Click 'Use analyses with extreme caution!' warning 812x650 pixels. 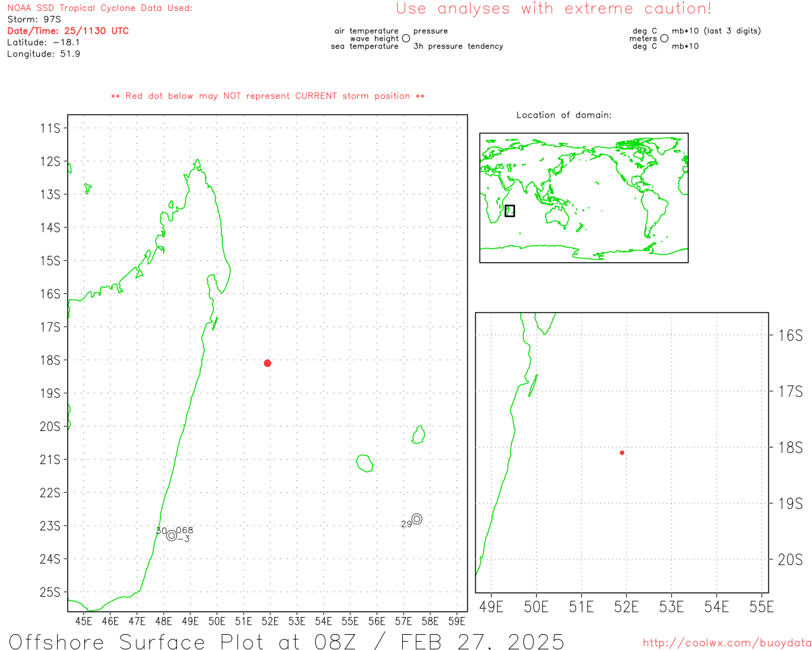click(554, 9)
